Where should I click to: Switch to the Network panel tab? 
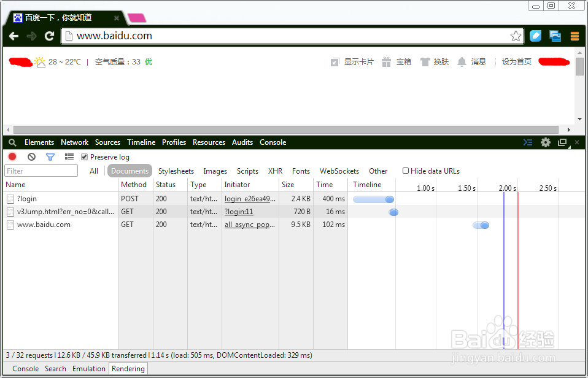click(x=75, y=142)
